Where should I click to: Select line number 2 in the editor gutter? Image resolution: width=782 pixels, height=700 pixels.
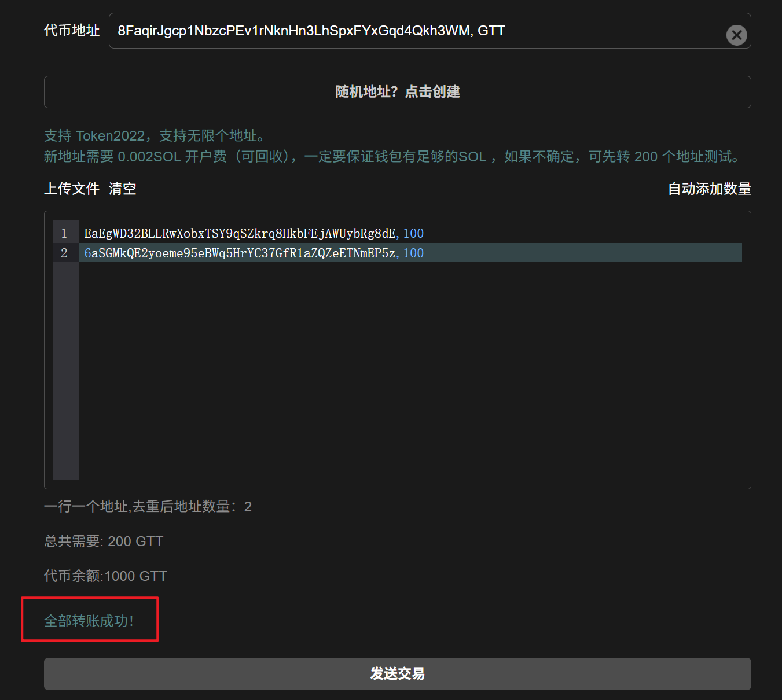point(64,253)
